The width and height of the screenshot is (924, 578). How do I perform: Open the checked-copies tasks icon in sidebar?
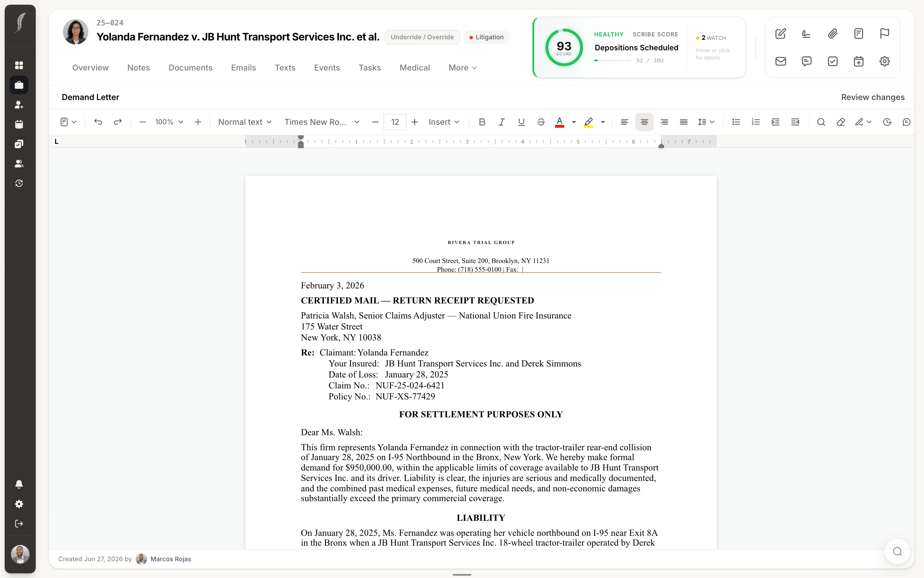click(19, 144)
